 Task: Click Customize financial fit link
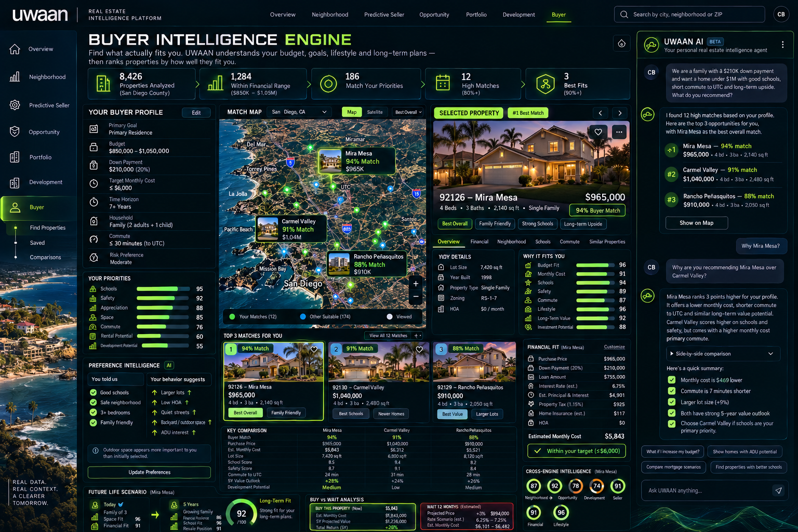[614, 347]
